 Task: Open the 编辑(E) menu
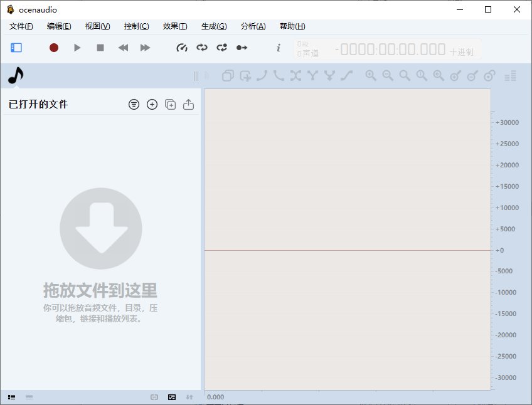(x=59, y=26)
